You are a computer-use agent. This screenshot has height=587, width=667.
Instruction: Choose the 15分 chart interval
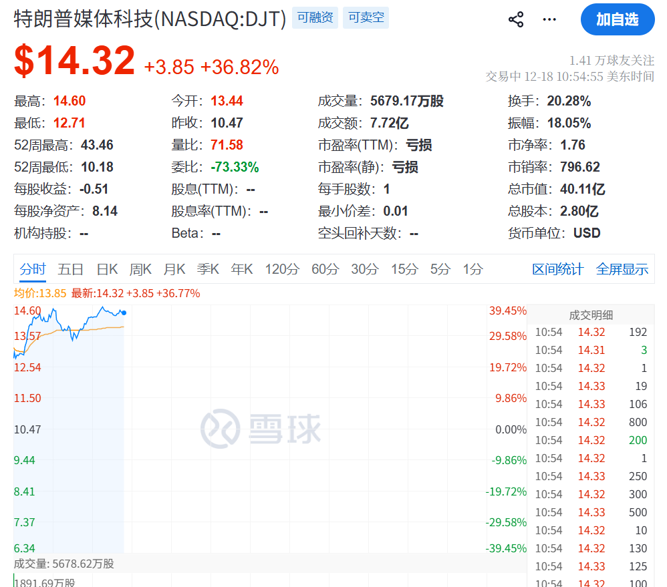(x=404, y=269)
